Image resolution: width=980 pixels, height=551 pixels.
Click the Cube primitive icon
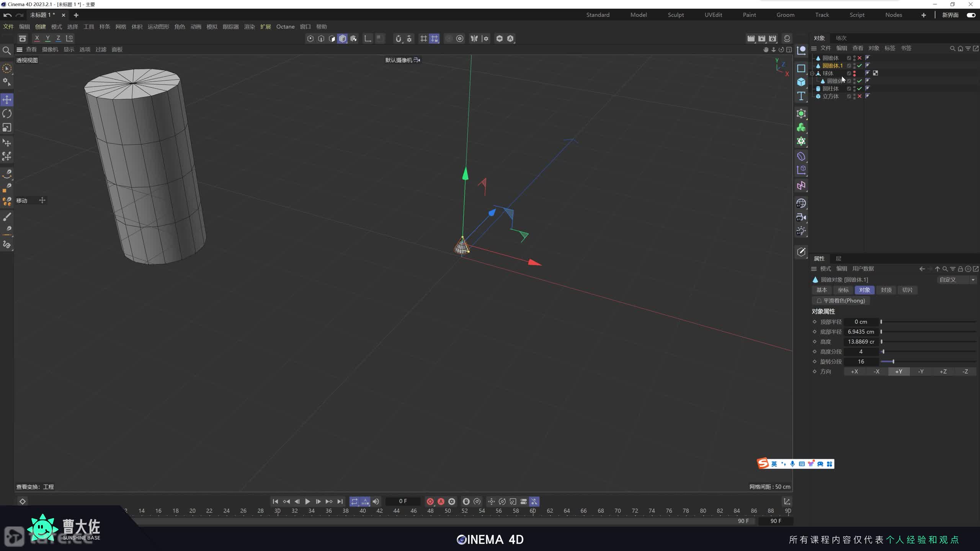[801, 82]
